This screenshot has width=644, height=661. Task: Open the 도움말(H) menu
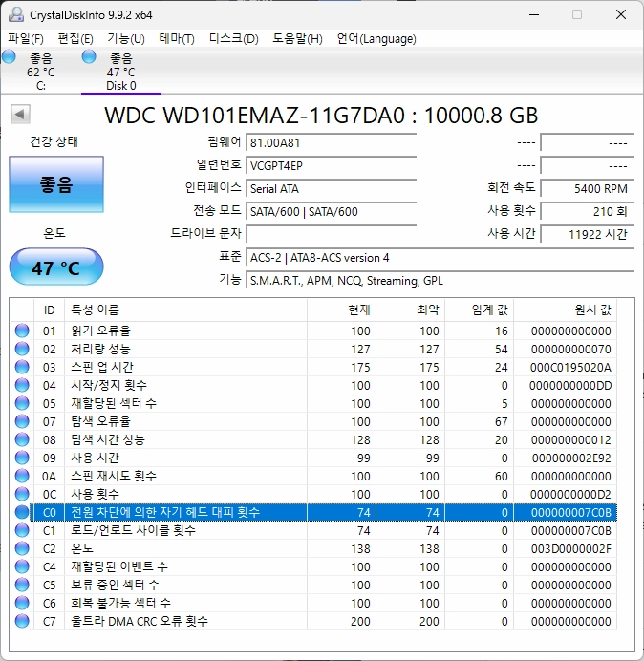(297, 39)
